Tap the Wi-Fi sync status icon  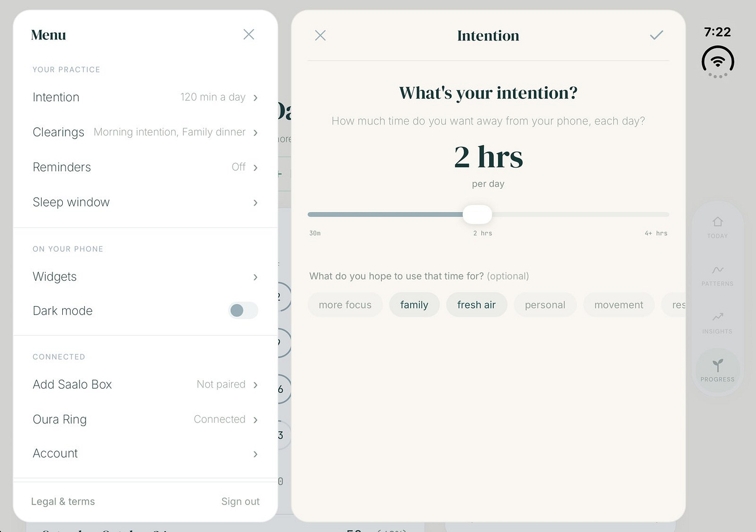click(x=718, y=62)
